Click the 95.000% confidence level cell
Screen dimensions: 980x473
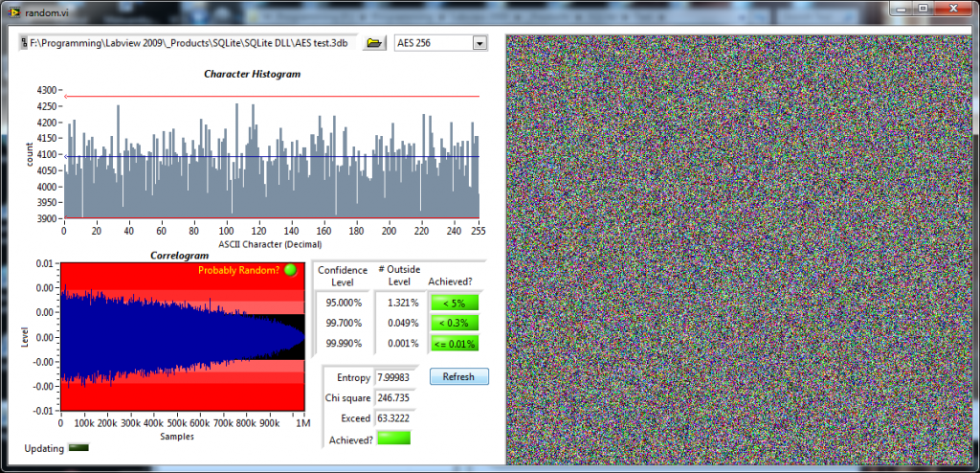coord(341,304)
